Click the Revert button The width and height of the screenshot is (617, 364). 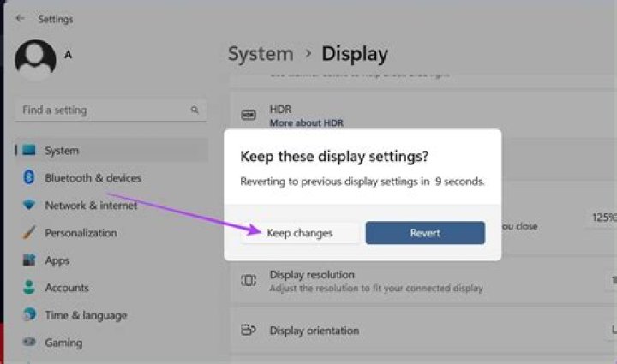point(425,233)
